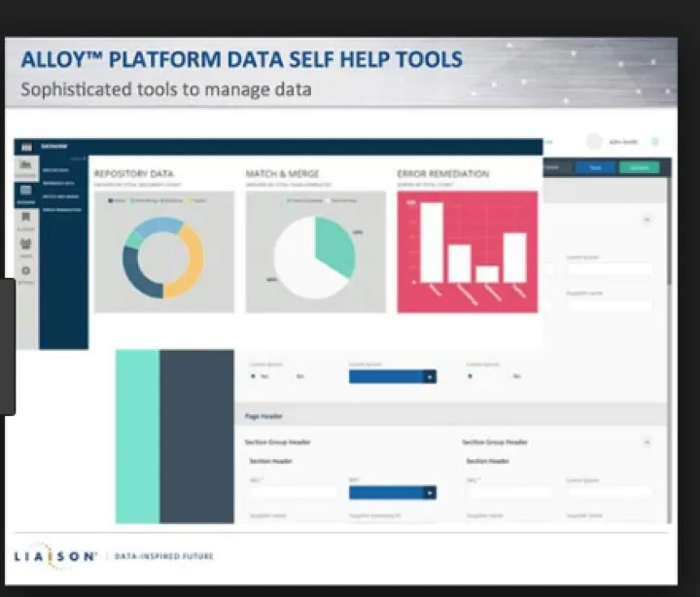The height and width of the screenshot is (597, 700).
Task: Open the blue dropdown under left Section Header
Action: click(393, 493)
